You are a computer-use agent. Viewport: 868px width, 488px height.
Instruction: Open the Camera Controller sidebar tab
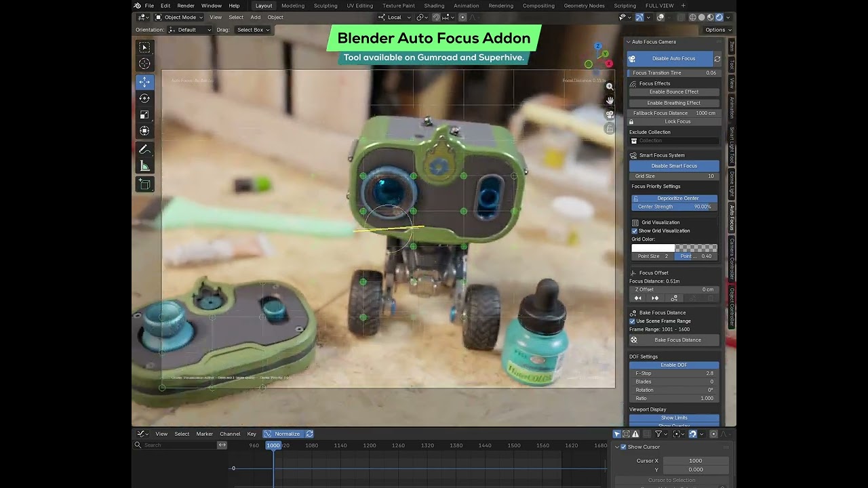point(732,259)
